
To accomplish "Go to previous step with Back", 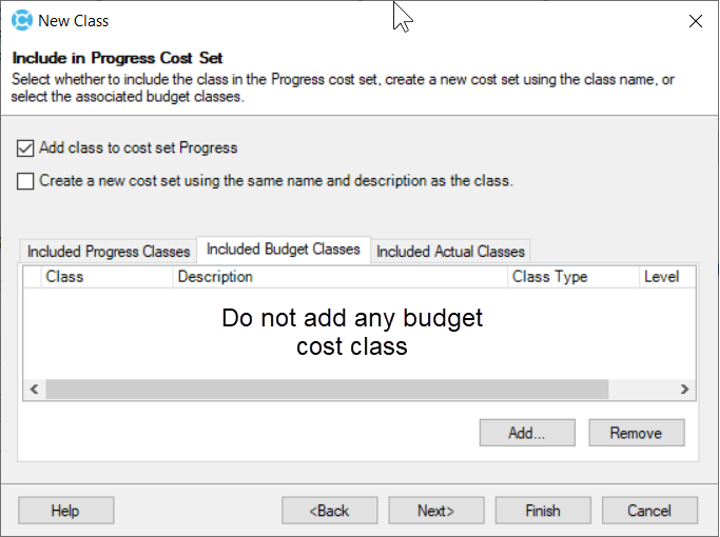I will tap(329, 511).
